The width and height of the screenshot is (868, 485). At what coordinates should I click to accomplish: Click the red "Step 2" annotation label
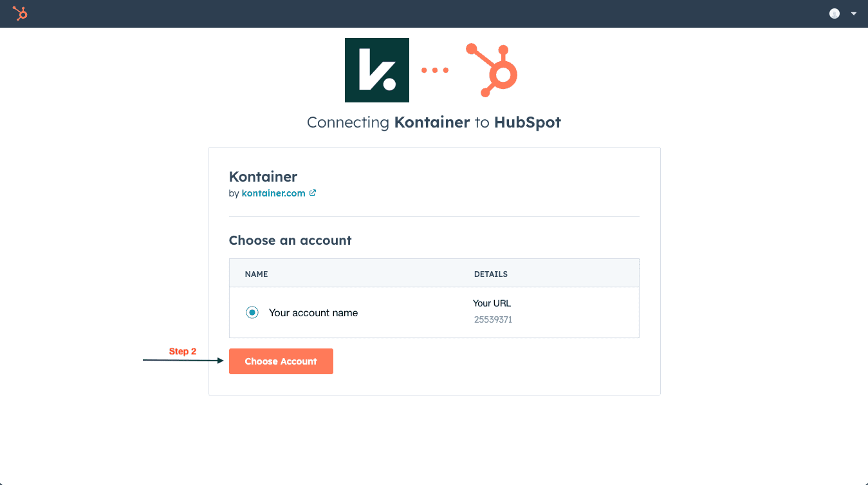(x=183, y=351)
